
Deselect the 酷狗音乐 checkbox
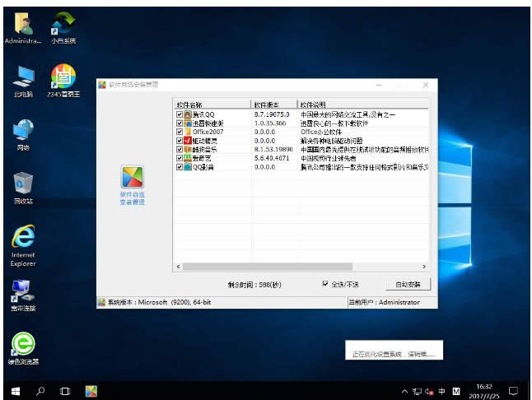180,150
